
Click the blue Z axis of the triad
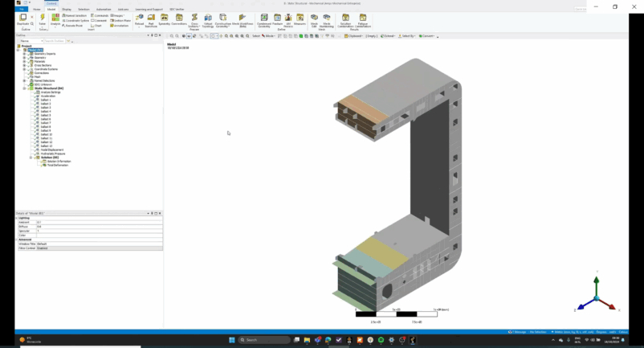point(585,305)
